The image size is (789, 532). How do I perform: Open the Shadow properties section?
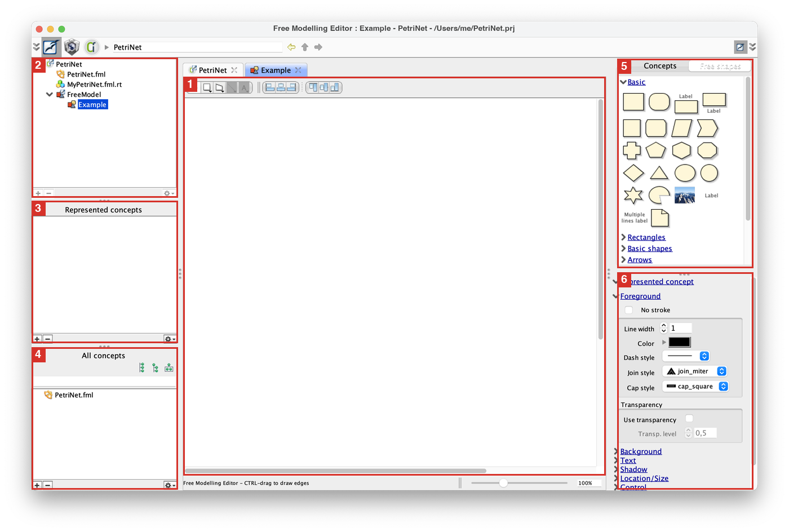(x=633, y=469)
